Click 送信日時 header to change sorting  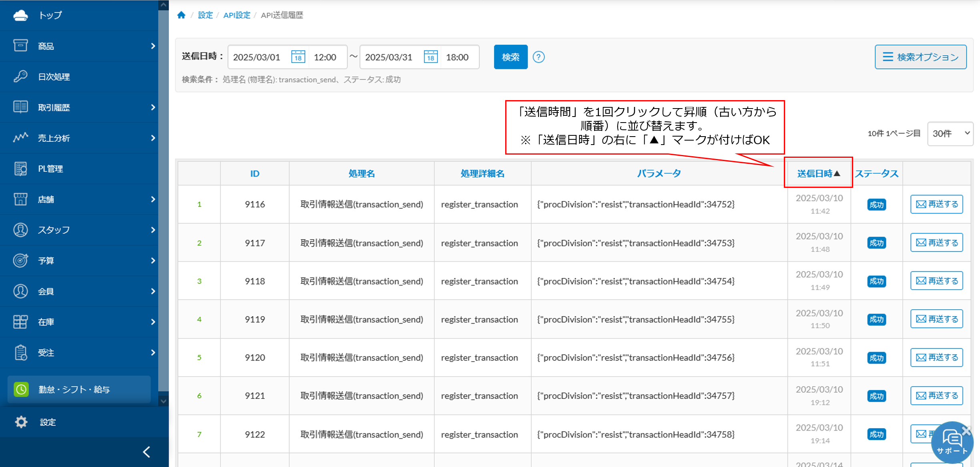click(x=818, y=173)
